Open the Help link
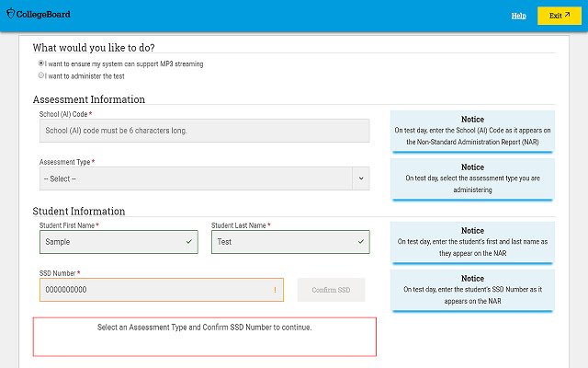Screen dimensions: 588x368 point(518,16)
